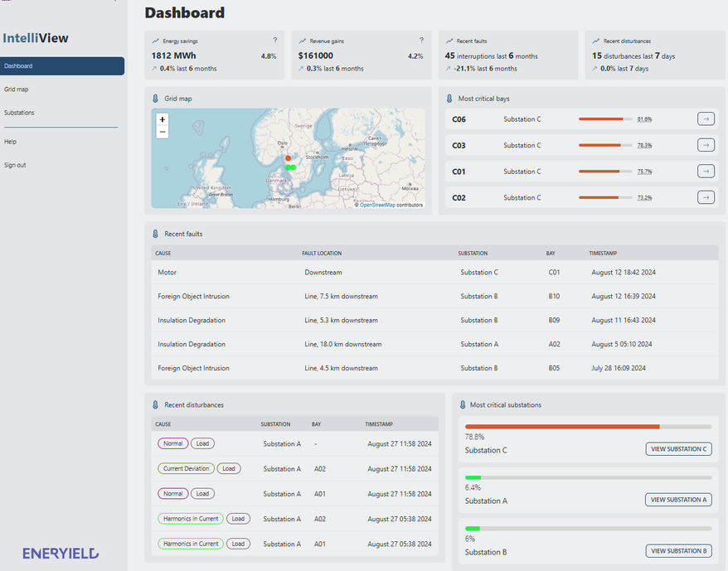Screen dimensions: 728x571
Task: Toggle the Normal tag on the first disturbance
Action: [172, 443]
